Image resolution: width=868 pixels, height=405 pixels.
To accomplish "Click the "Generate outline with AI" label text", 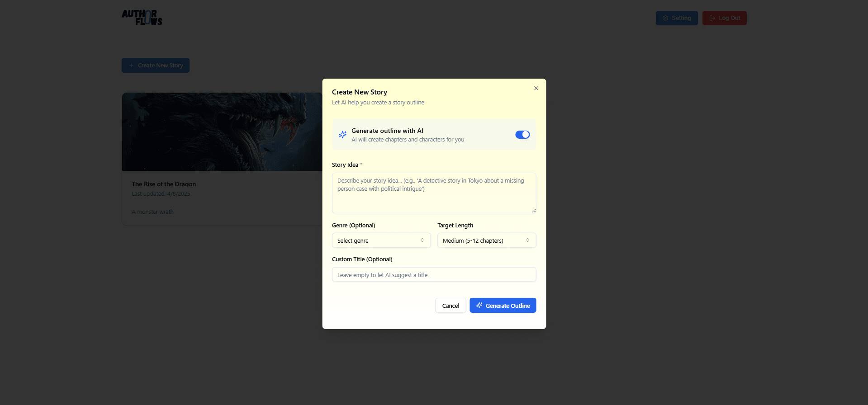I will point(387,131).
